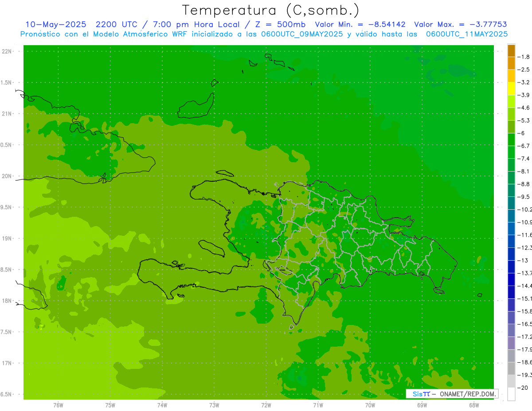Select the '68W' longitude label
The height and width of the screenshot is (411, 532).
pyautogui.click(x=474, y=405)
